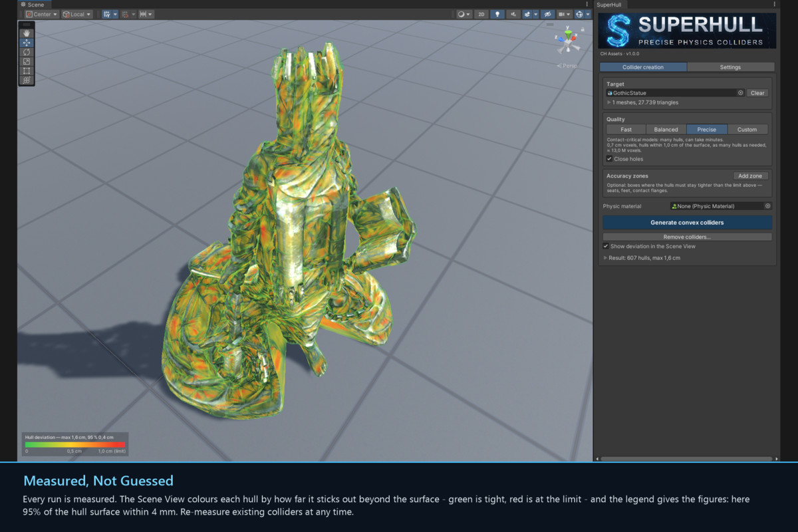798x532 pixels.
Task: Choose the Custom quality preset
Action: pos(747,130)
